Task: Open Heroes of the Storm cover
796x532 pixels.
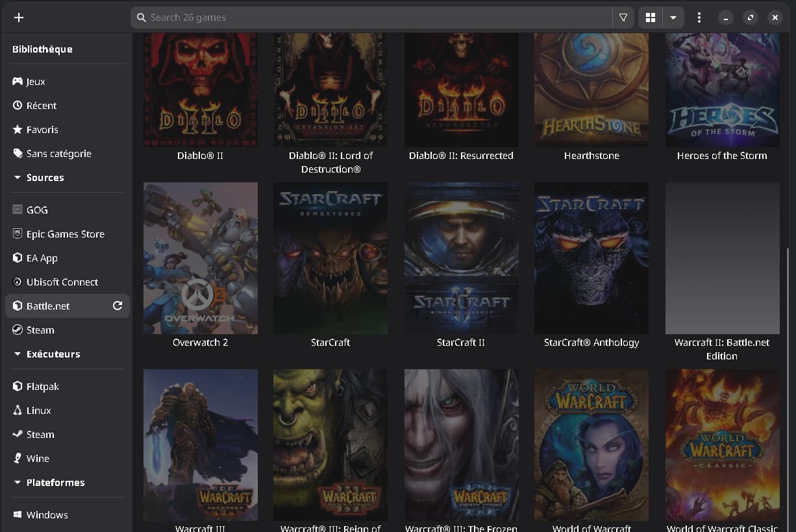Action: [722, 90]
